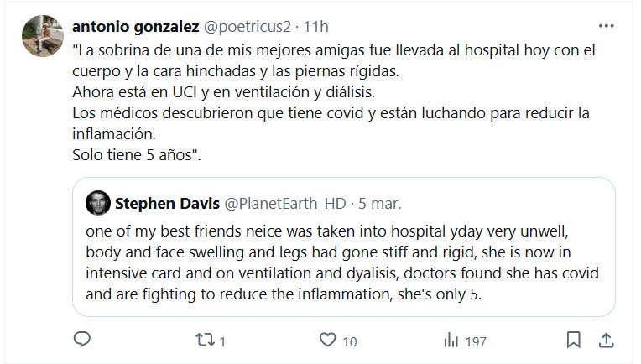Viewport: 641px width, 364px height.
Task: Like the tweet with the heart icon
Action: (x=329, y=340)
